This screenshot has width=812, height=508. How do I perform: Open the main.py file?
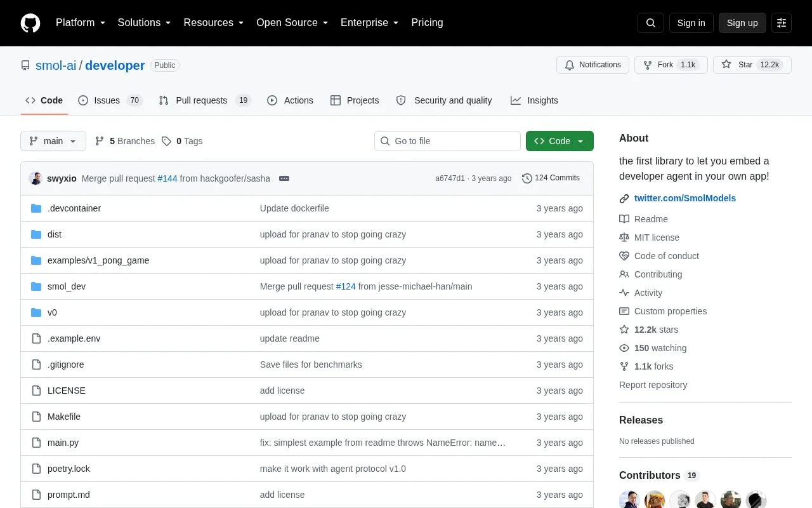tap(63, 443)
